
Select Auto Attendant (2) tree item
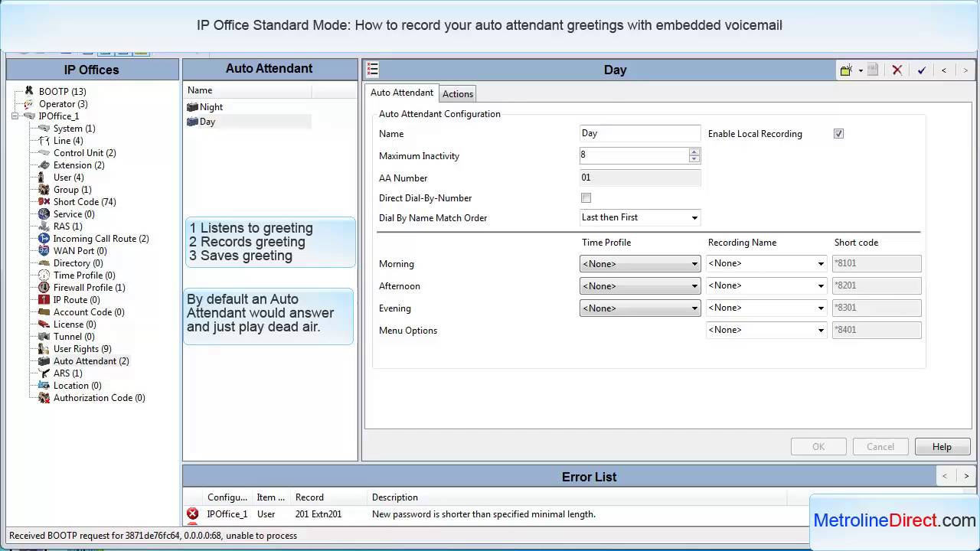click(x=91, y=361)
